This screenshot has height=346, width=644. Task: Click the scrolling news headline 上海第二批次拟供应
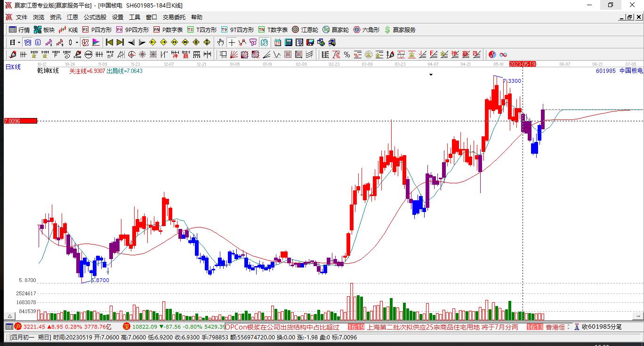[x=443, y=327]
